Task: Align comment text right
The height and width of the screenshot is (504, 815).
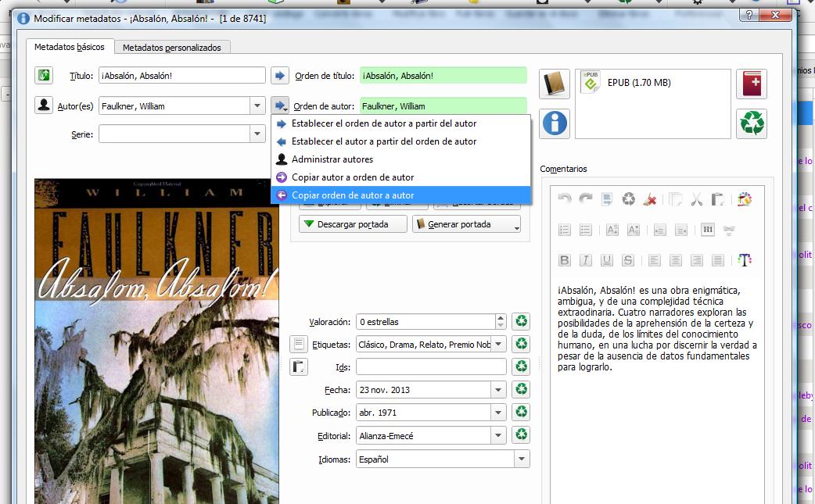Action: pyautogui.click(x=696, y=260)
